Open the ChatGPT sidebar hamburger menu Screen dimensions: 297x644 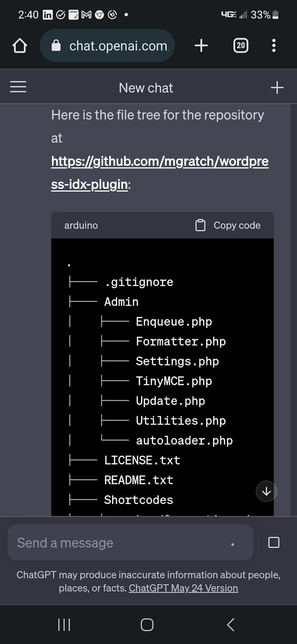click(18, 87)
